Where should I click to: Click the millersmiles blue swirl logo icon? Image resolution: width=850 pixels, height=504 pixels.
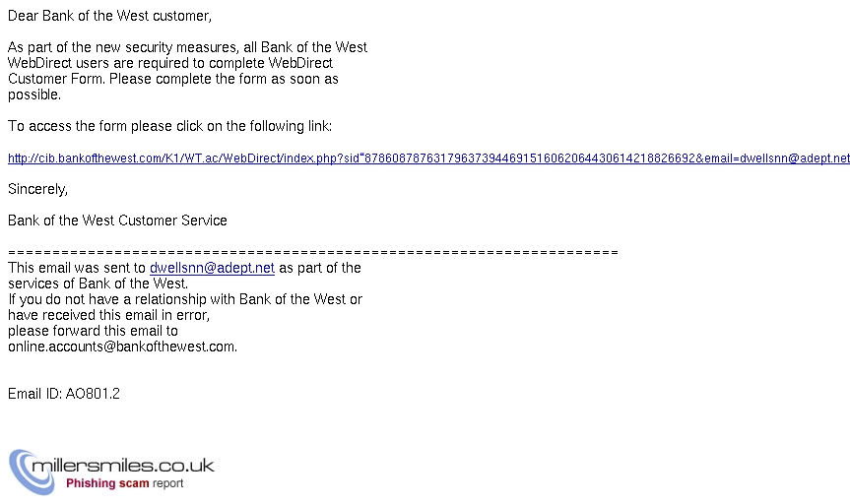click(x=32, y=472)
